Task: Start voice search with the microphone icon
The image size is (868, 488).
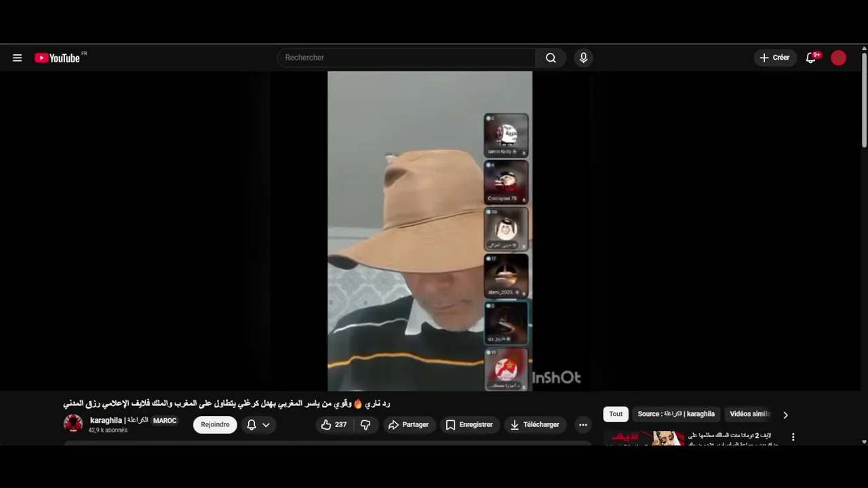Action: coord(583,58)
